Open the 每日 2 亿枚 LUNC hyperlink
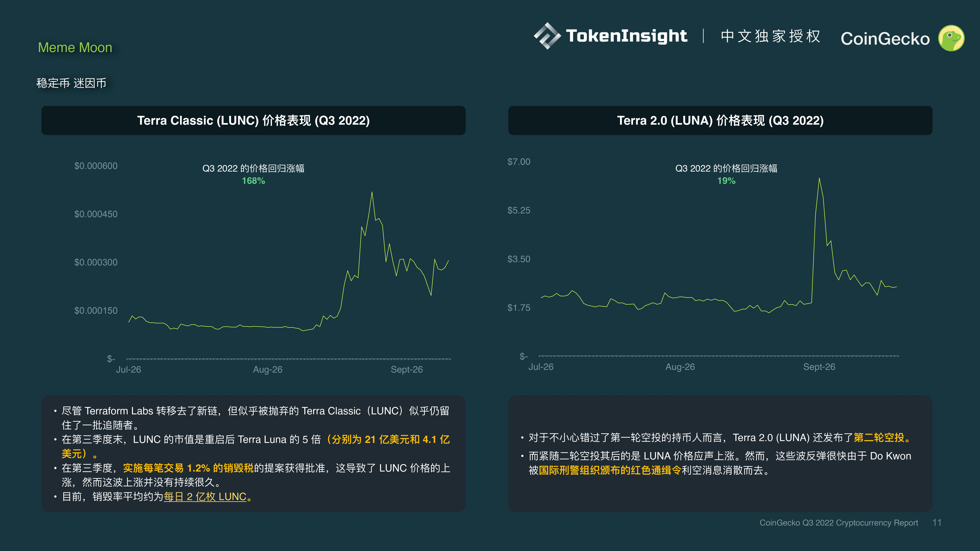 pos(205,497)
